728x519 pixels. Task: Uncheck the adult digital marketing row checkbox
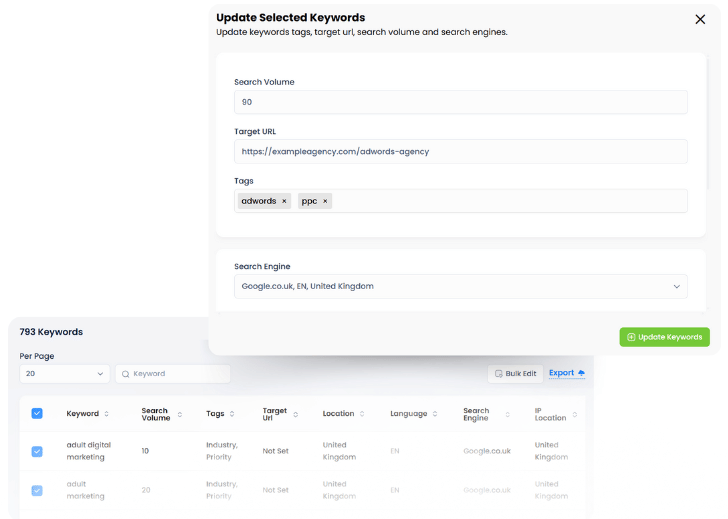tap(37, 451)
